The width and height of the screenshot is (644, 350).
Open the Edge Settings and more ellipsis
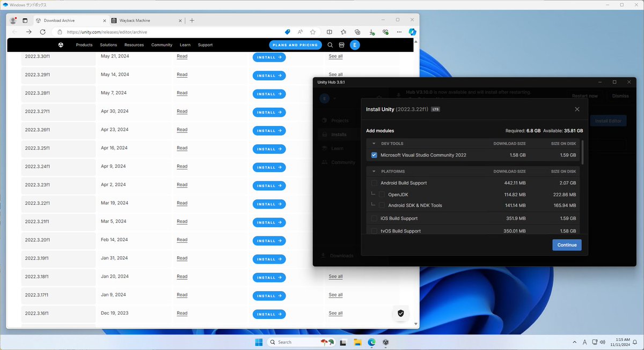pyautogui.click(x=399, y=32)
